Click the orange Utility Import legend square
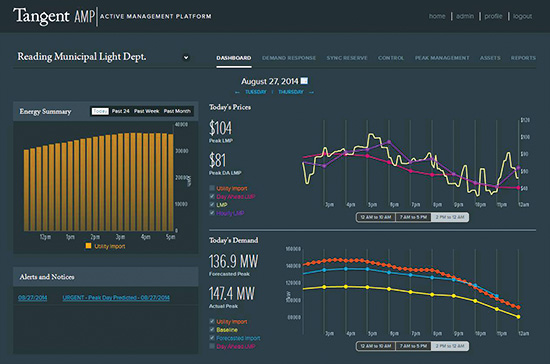This screenshot has height=364, width=550. pos(88,246)
